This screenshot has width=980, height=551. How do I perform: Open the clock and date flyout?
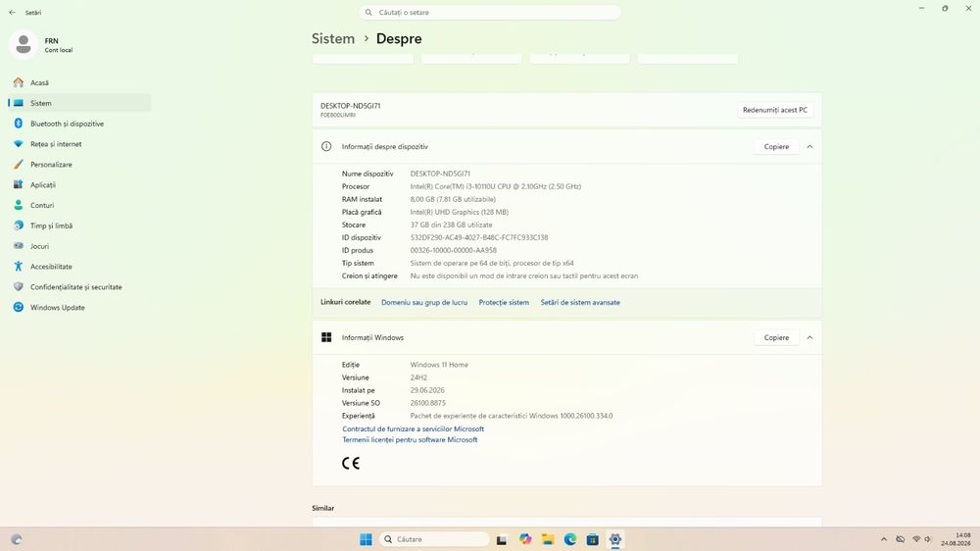pos(955,539)
